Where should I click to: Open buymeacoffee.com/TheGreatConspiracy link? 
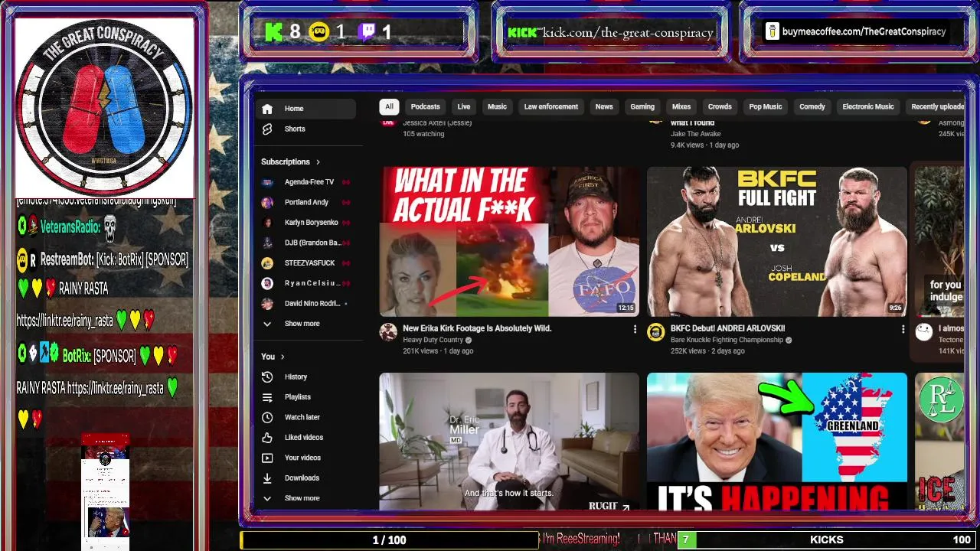864,31
